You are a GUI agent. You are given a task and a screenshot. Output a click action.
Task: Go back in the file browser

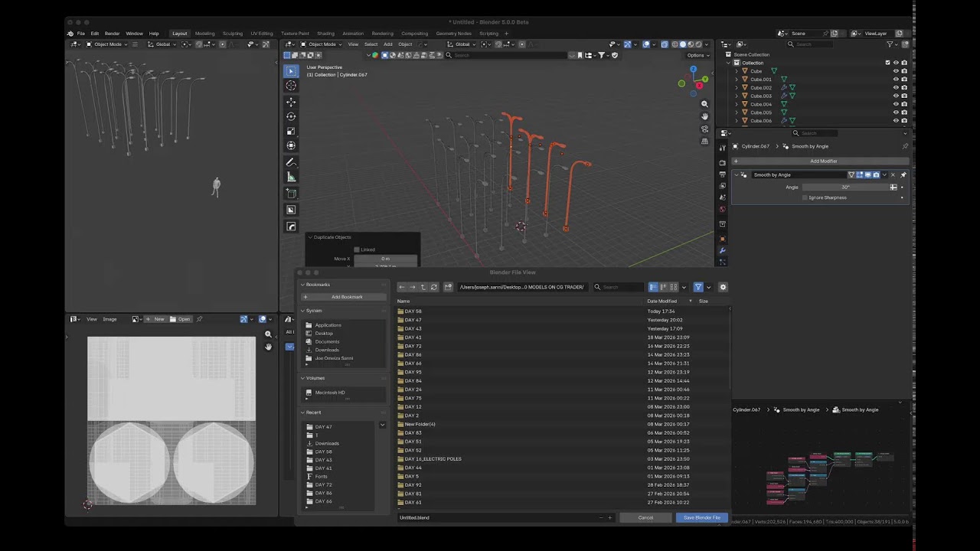(402, 287)
